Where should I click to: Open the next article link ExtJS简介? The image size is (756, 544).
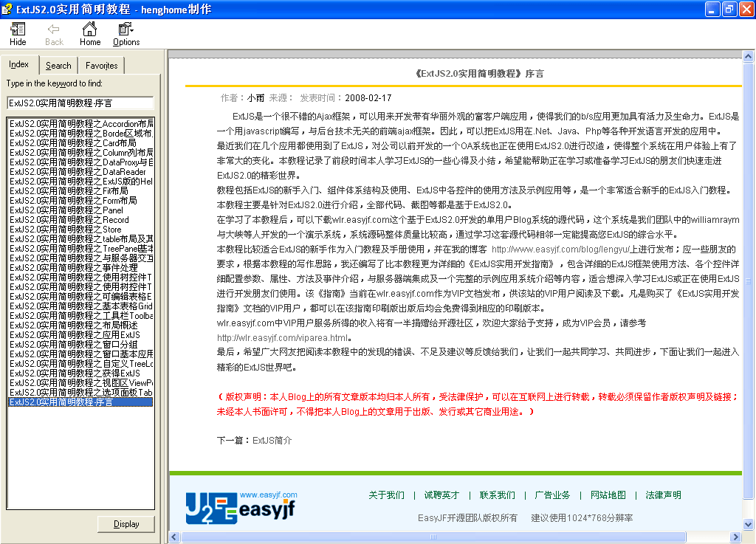click(x=272, y=440)
